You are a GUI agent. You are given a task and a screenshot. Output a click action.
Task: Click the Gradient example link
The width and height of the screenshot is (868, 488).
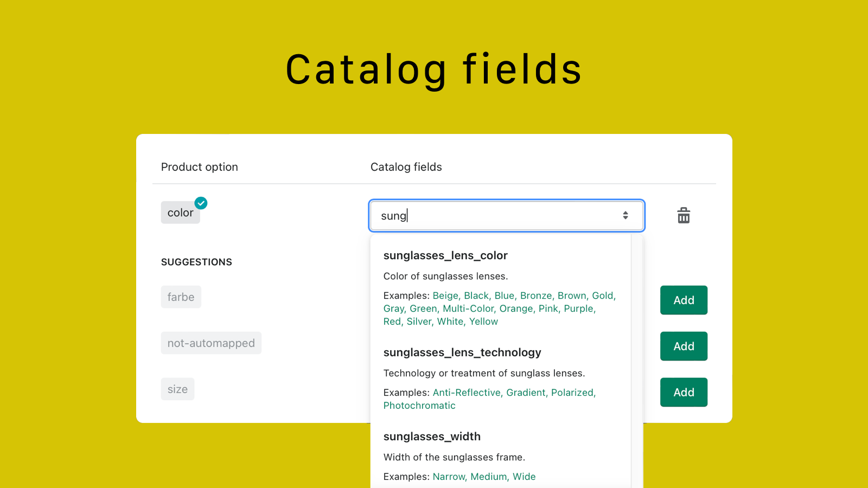[x=526, y=392]
